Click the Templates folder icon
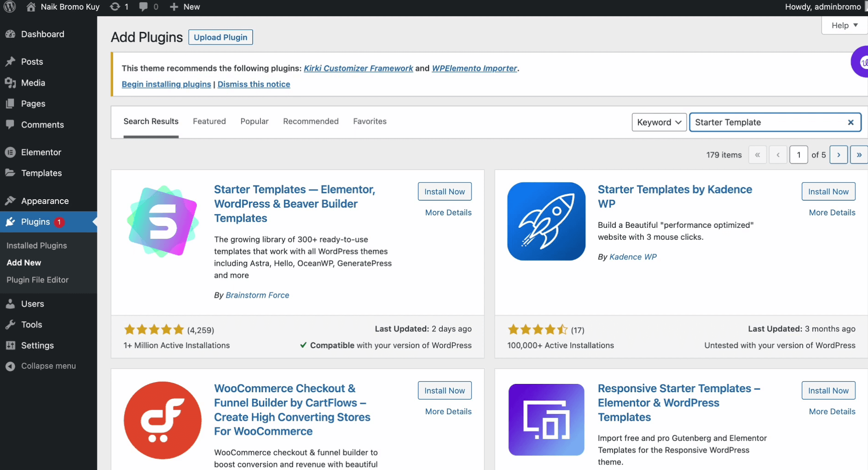This screenshot has width=868, height=470. (x=10, y=173)
